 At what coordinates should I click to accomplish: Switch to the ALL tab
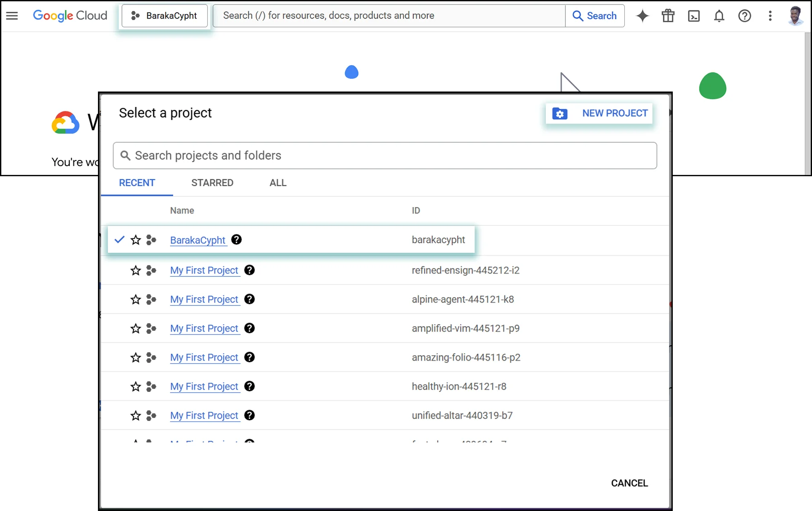click(278, 183)
